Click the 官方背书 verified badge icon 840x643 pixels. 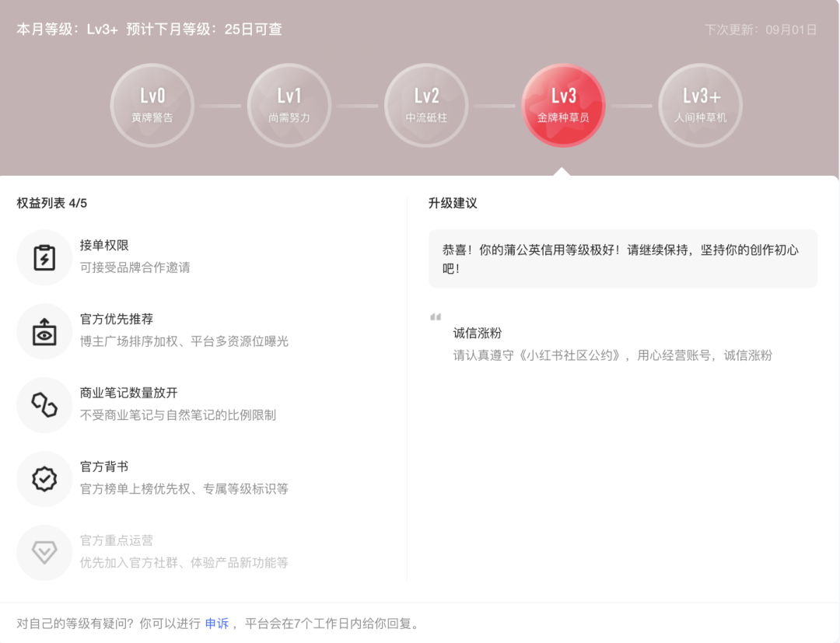[44, 479]
